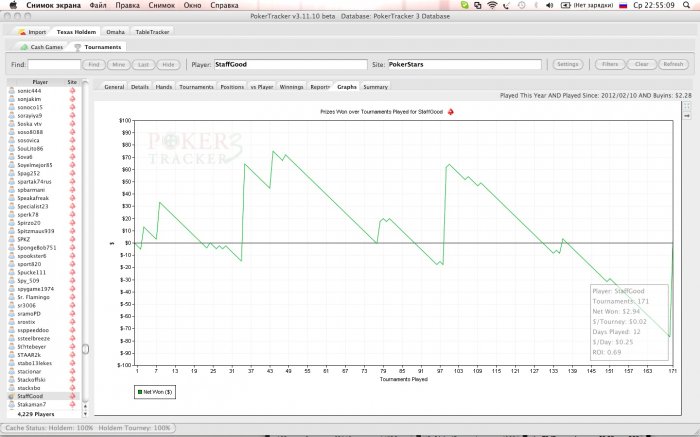The height and width of the screenshot is (437, 700).
Task: Select player ssteelbreeze in list
Action: coord(33,338)
